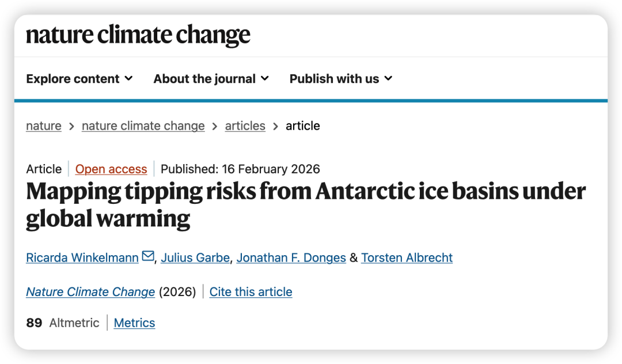The image size is (622, 364).
Task: Select author Julius Garbe
Action: click(195, 257)
